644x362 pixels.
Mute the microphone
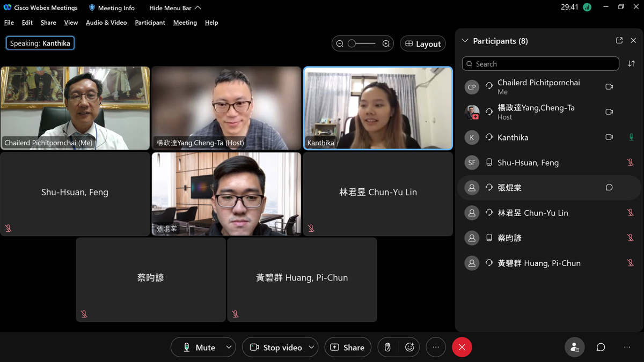click(199, 348)
